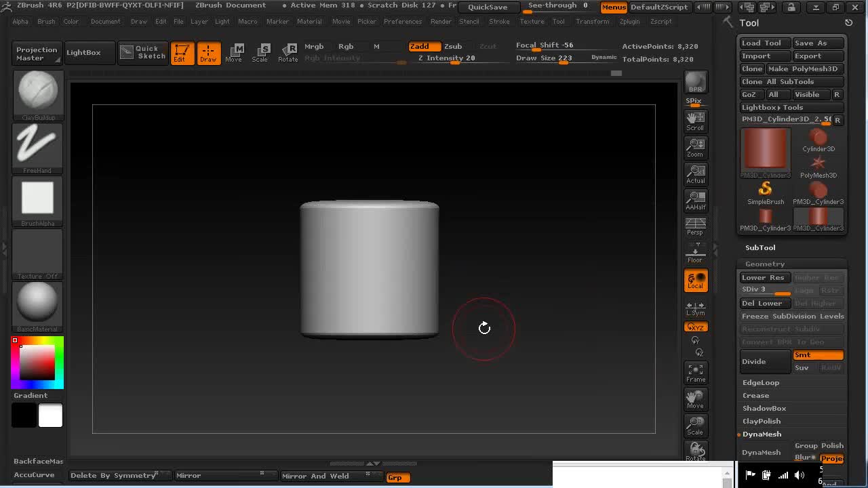The height and width of the screenshot is (488, 868).
Task: Set canvas to Actual size
Action: [695, 174]
